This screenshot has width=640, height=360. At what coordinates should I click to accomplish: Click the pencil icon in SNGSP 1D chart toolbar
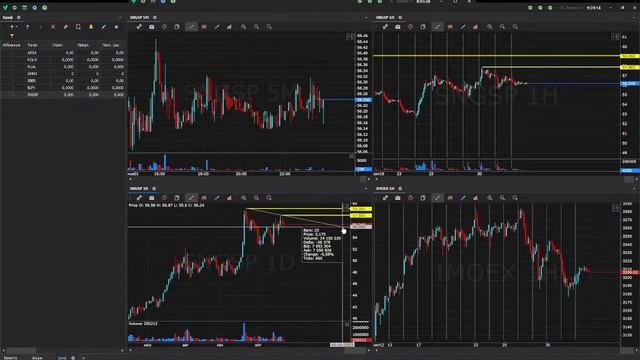pyautogui.click(x=217, y=198)
